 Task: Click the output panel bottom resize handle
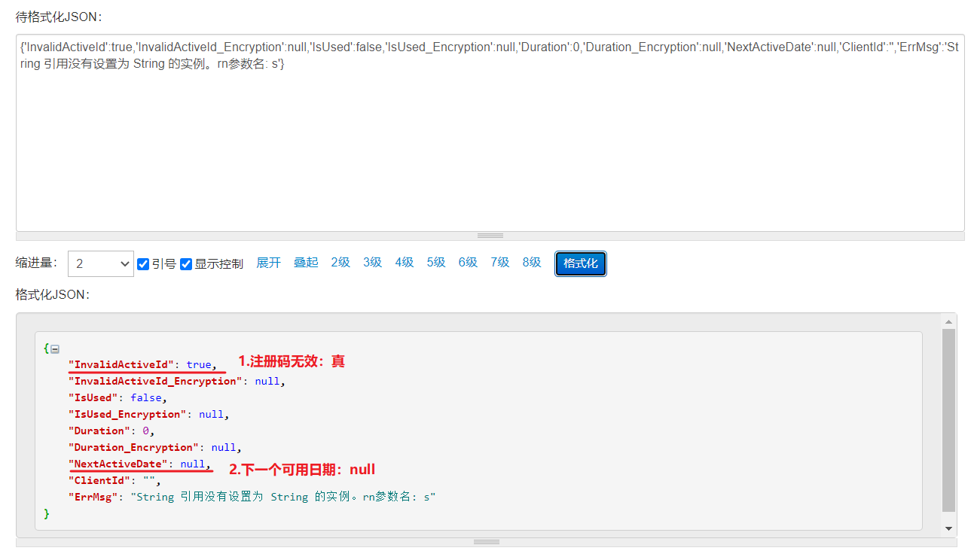point(487,542)
